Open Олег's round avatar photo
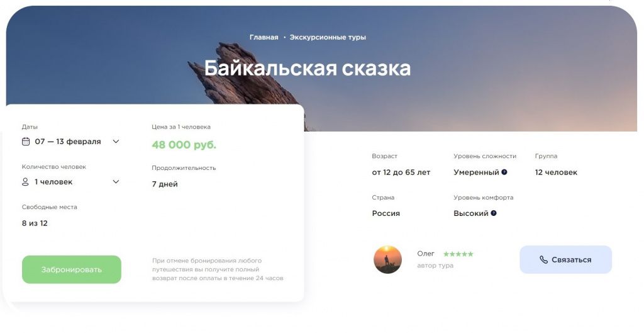The height and width of the screenshot is (333, 644). 387,259
